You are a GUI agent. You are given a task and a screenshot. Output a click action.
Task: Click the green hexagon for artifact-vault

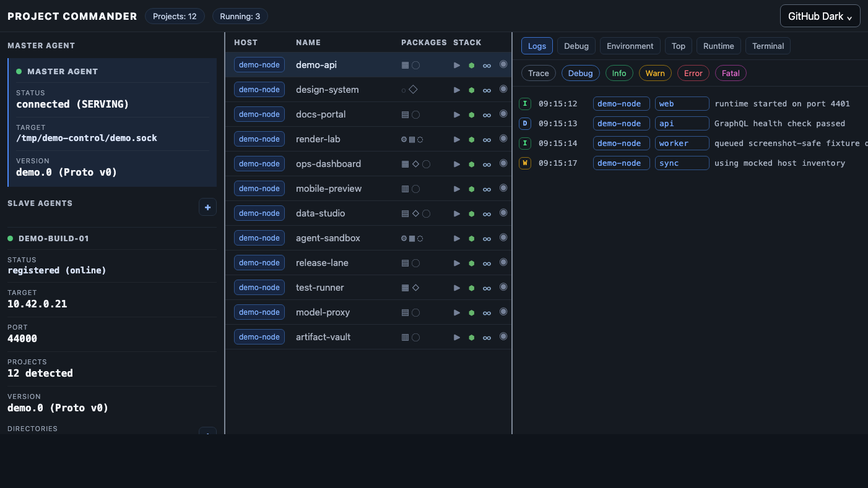(x=472, y=337)
